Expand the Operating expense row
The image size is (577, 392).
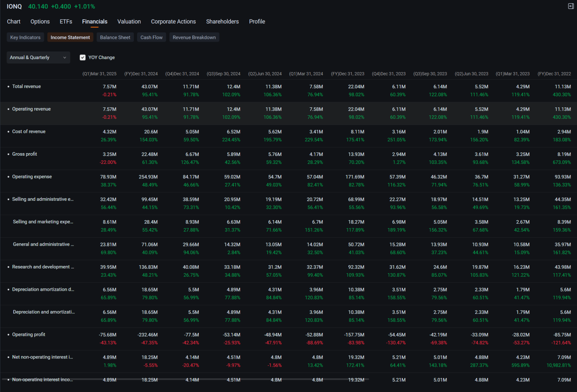pos(32,177)
